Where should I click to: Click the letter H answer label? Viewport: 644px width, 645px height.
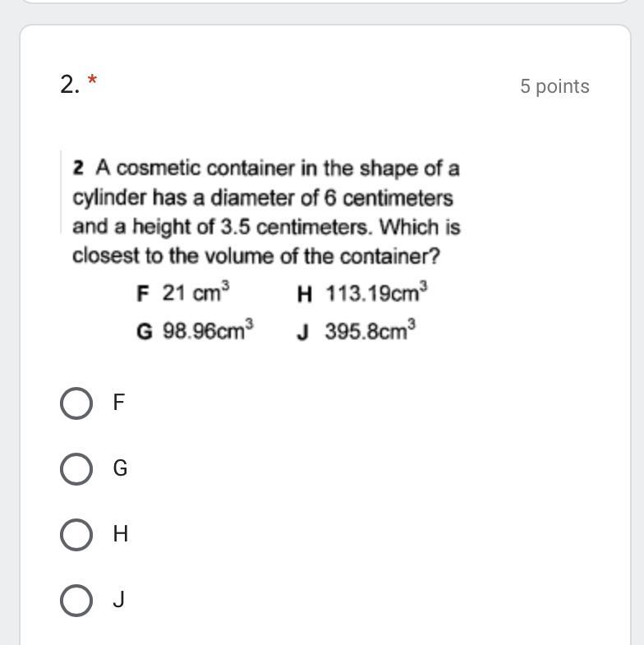pyautogui.click(x=120, y=534)
